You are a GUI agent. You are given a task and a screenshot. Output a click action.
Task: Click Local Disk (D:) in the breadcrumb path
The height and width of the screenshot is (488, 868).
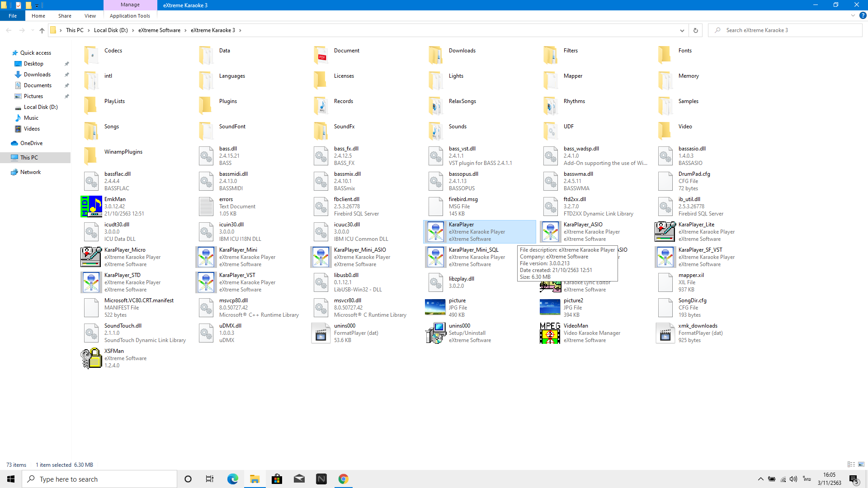[x=111, y=30]
